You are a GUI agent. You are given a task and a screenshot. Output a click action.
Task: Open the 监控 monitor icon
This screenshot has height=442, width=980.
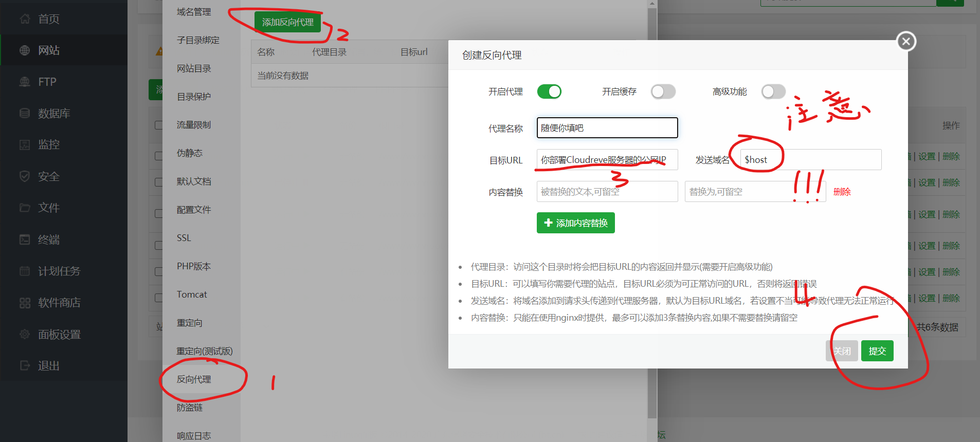coord(25,144)
